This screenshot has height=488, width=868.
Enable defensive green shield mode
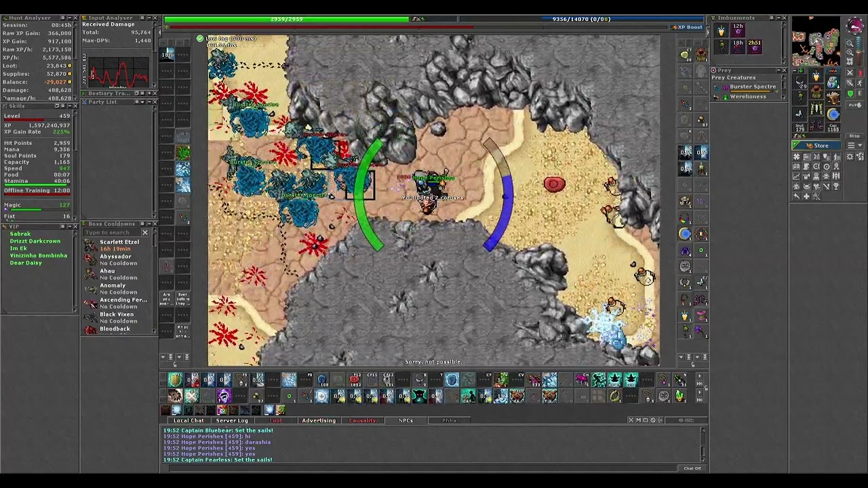tap(850, 94)
